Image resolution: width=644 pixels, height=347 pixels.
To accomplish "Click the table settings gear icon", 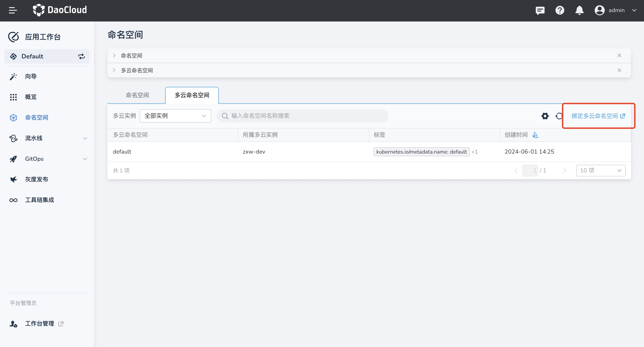I will (x=545, y=116).
